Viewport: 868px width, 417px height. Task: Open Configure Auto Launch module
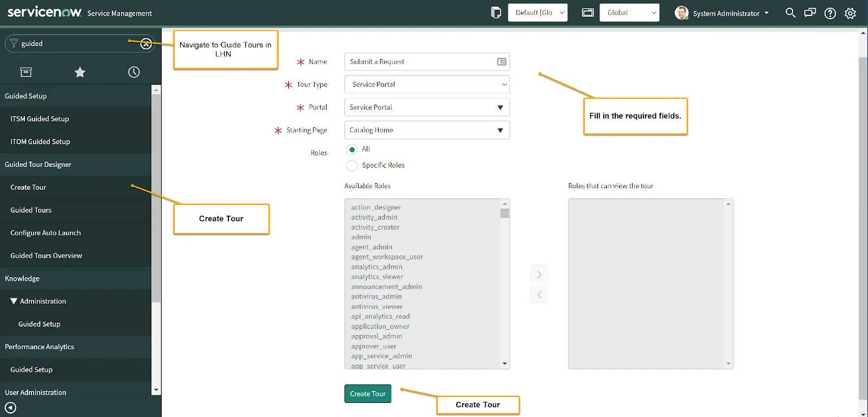(46, 233)
